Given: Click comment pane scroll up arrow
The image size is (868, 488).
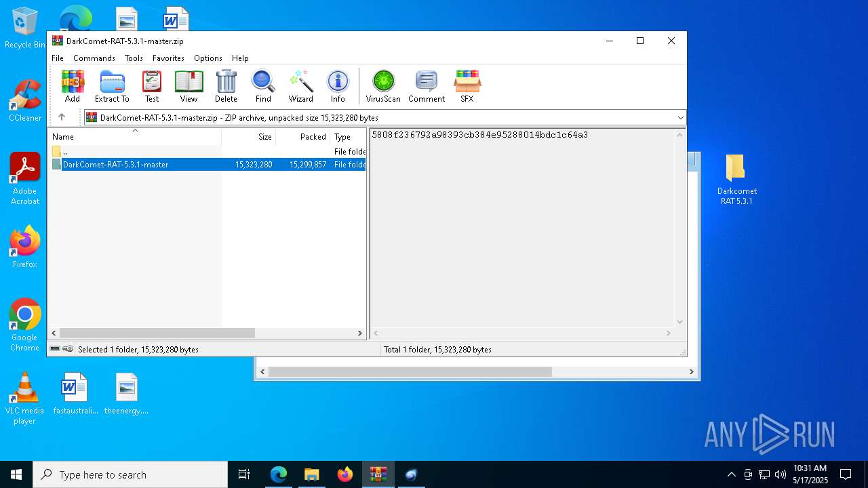Looking at the screenshot, I should [x=679, y=135].
